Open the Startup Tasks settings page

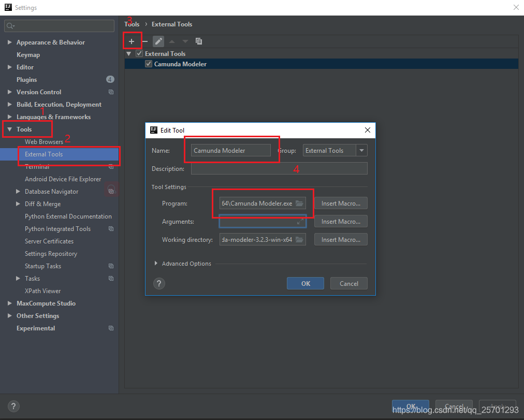coord(43,266)
